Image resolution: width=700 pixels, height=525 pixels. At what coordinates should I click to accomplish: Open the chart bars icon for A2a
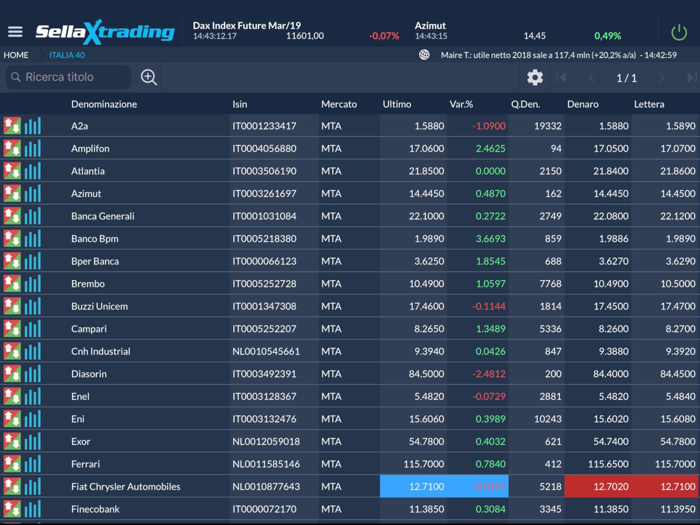[x=33, y=126]
